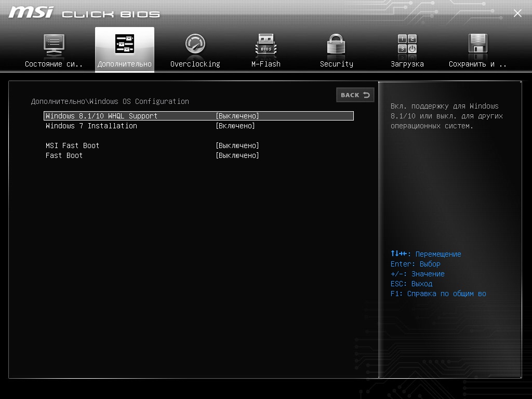This screenshot has width=532, height=399.
Task: Open the save floppy disk icon
Action: [478, 44]
